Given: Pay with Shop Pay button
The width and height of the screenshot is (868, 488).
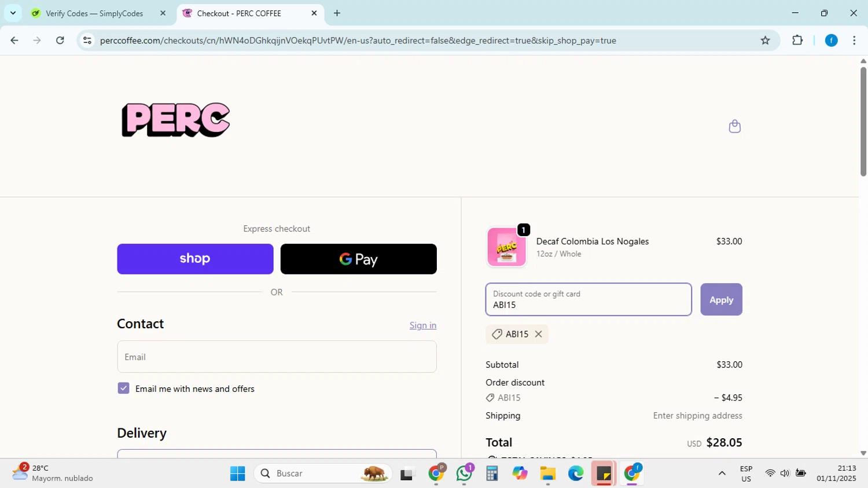Looking at the screenshot, I should tap(195, 259).
